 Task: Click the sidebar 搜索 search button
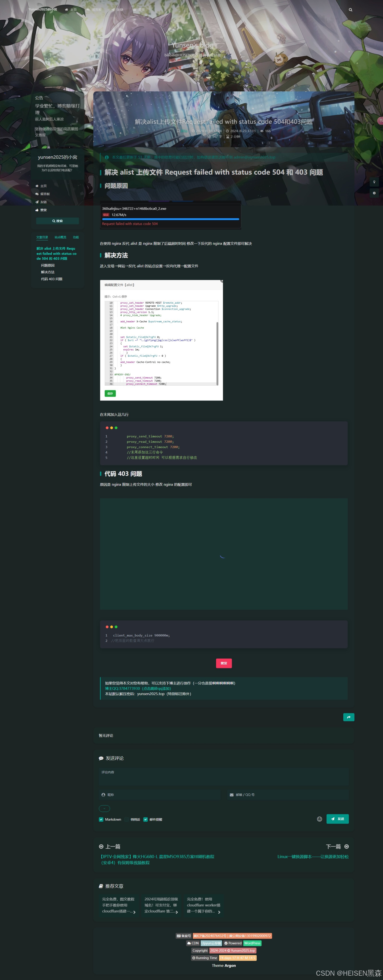point(57,221)
